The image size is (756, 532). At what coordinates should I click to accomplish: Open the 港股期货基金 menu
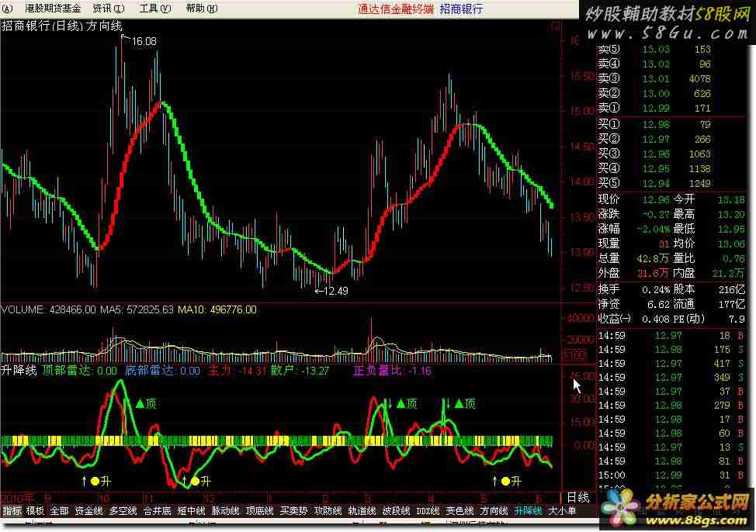point(53,9)
